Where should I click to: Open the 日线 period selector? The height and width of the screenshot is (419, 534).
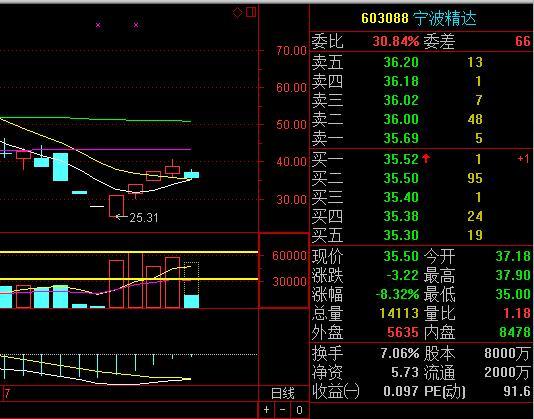pyautogui.click(x=283, y=393)
